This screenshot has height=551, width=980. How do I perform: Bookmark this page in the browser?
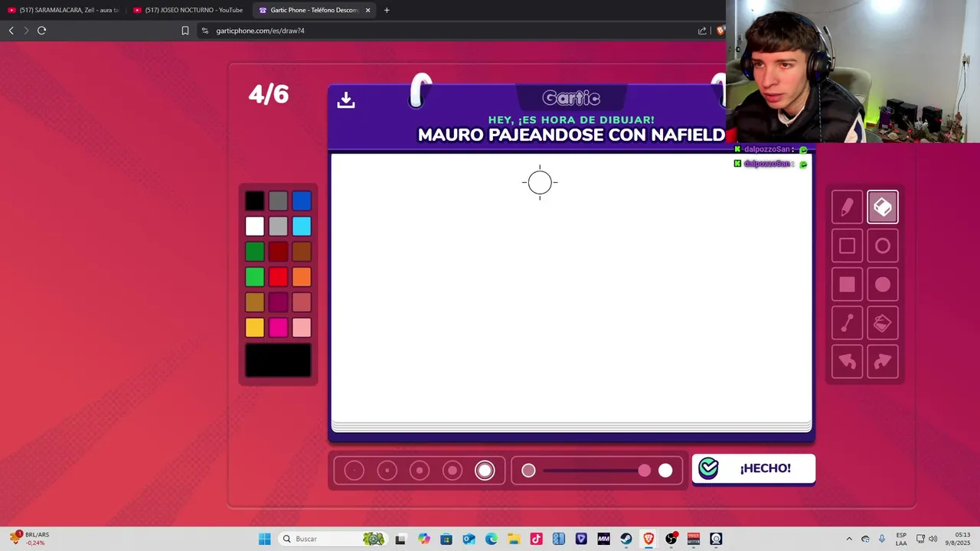(185, 31)
